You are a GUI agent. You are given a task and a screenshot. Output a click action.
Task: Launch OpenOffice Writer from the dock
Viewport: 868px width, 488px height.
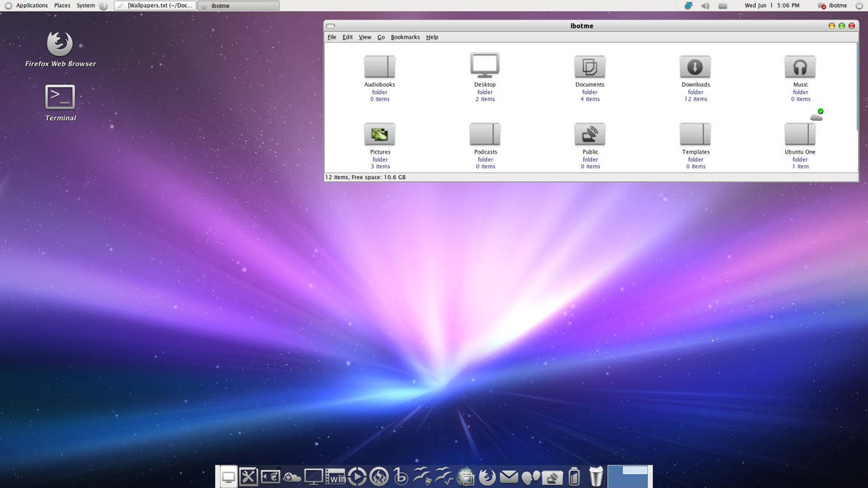click(422, 477)
